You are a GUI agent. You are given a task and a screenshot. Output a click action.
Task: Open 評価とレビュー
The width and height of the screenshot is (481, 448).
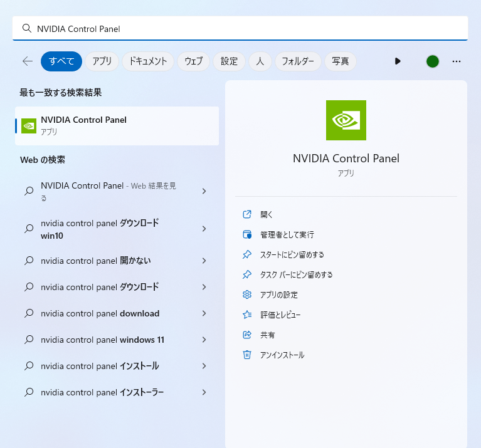[x=280, y=315]
